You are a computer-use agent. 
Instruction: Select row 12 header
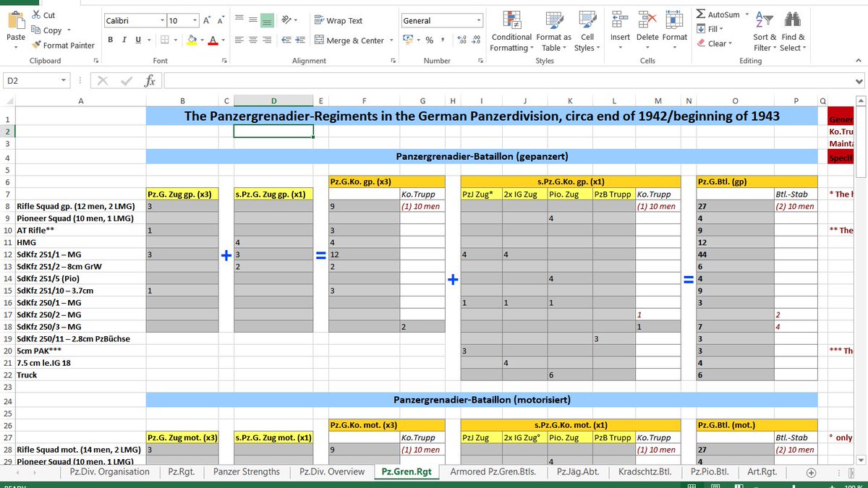click(x=7, y=254)
